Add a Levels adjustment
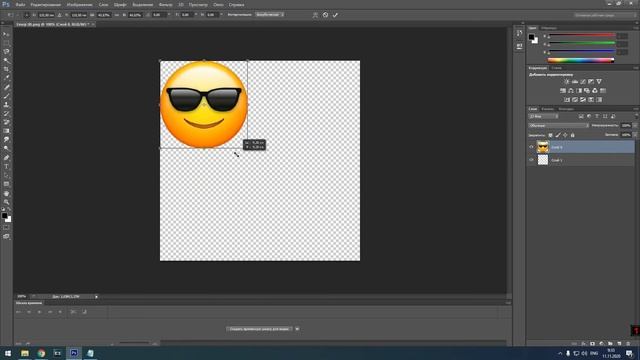The width and height of the screenshot is (640, 360). [x=575, y=82]
